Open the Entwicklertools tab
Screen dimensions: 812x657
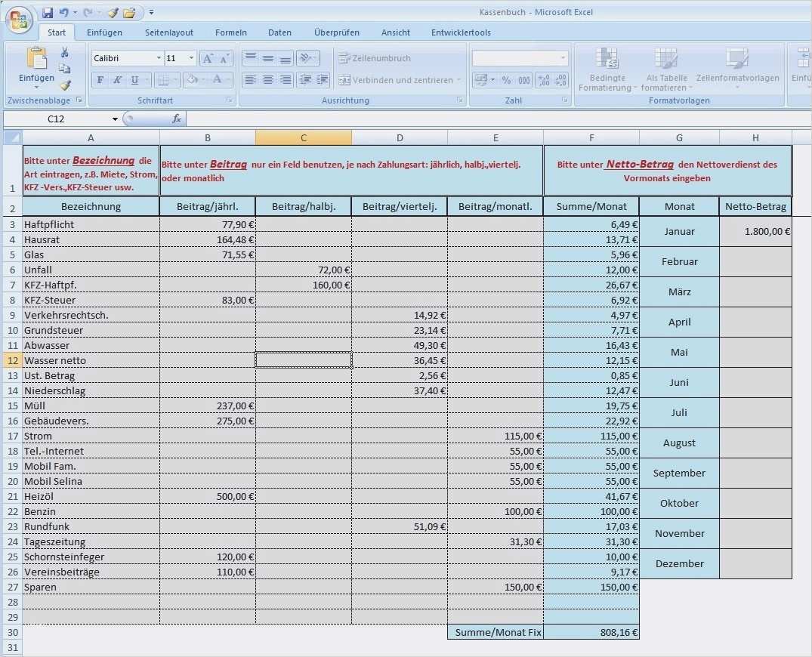tap(461, 32)
